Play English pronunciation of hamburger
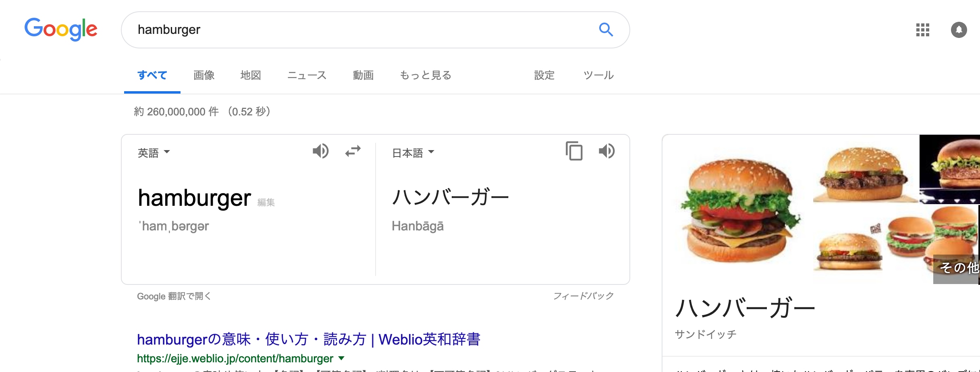The height and width of the screenshot is (372, 980). click(x=321, y=151)
